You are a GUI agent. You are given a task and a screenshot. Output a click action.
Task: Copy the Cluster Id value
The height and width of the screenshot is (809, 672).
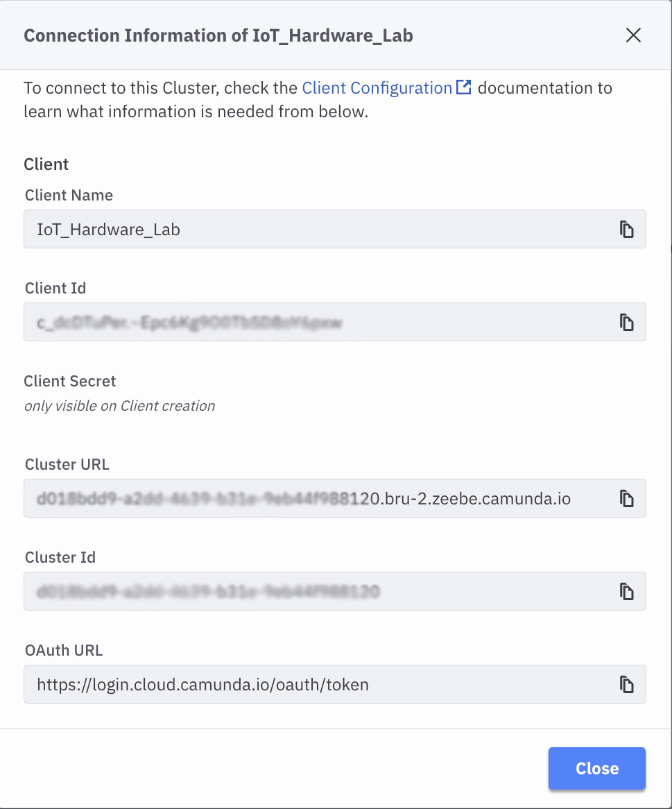626,591
